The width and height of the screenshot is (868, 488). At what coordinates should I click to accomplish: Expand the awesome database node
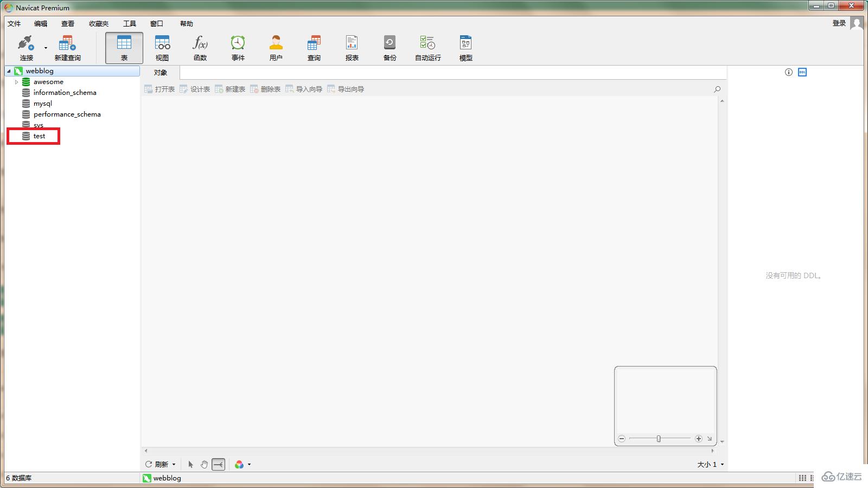[16, 82]
